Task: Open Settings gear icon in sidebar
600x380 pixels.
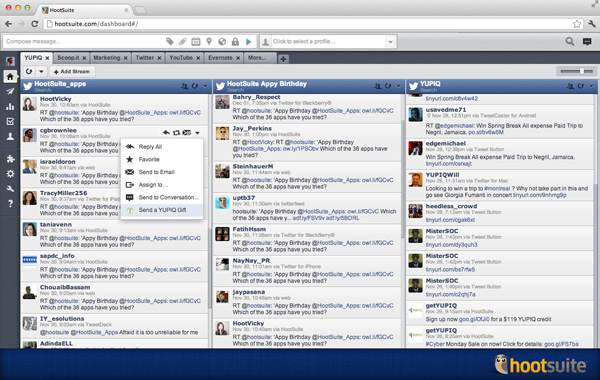Action: pyautogui.click(x=10, y=174)
